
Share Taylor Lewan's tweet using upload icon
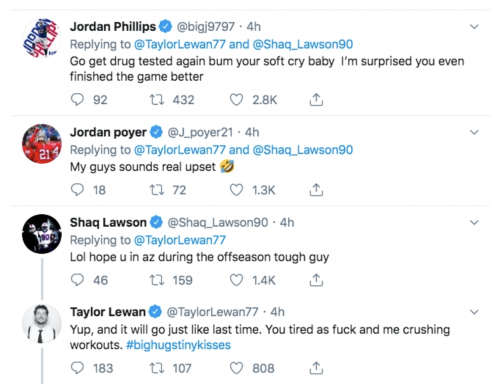pos(316,368)
